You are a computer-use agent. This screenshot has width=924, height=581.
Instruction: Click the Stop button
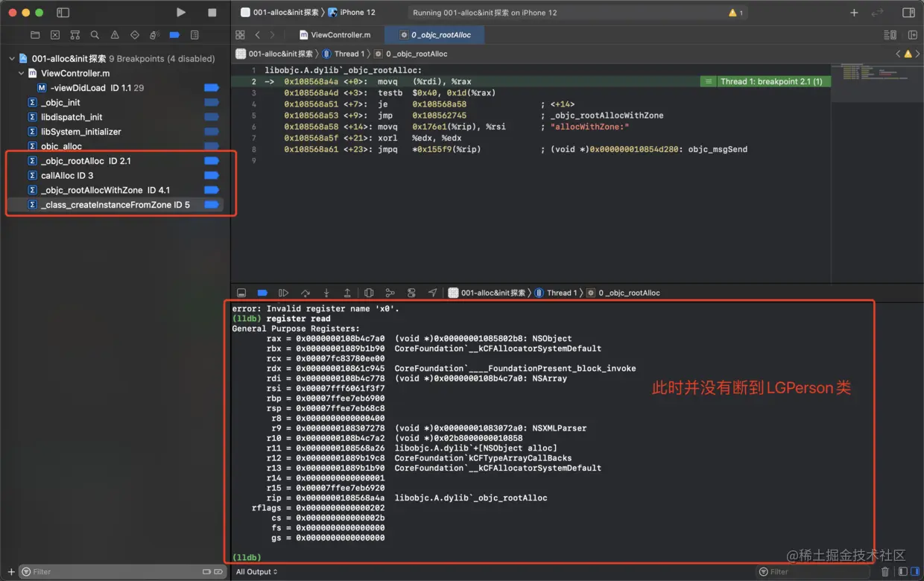212,13
